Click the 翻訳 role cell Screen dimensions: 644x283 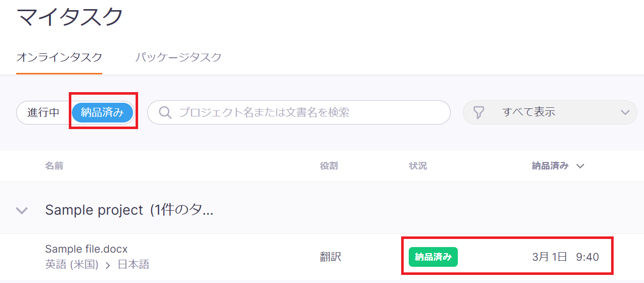pos(330,257)
